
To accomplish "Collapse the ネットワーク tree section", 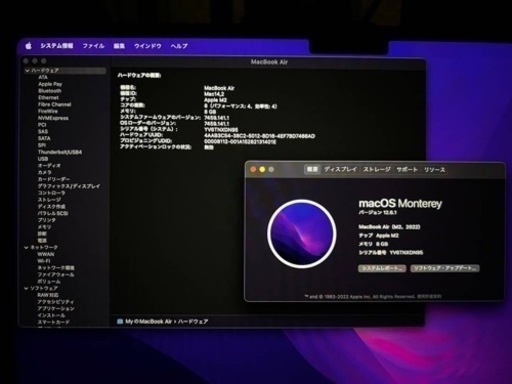I will [26, 247].
